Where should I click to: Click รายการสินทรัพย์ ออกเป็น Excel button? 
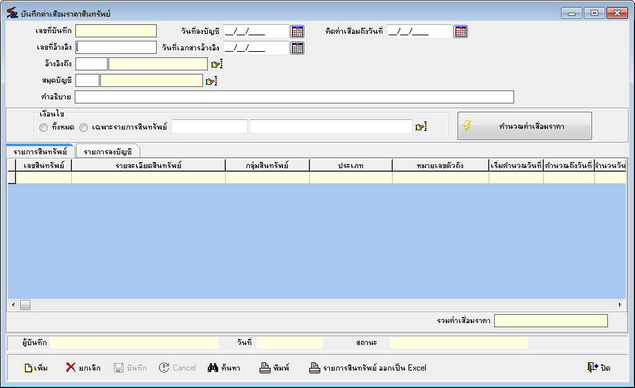coord(368,367)
